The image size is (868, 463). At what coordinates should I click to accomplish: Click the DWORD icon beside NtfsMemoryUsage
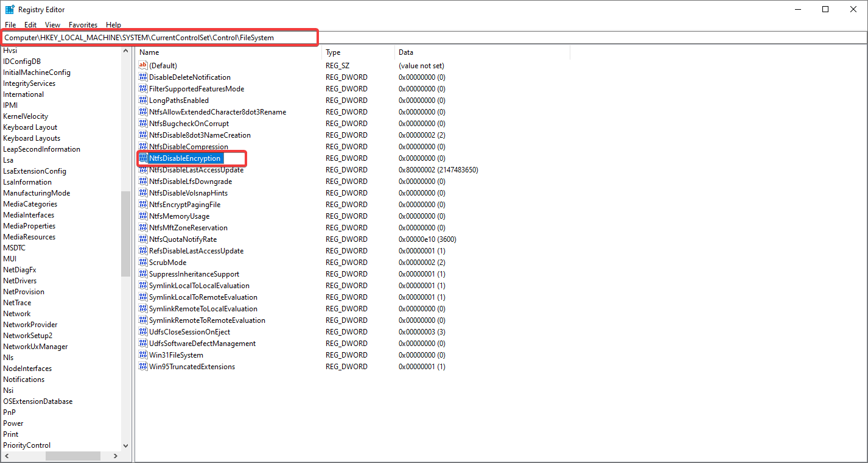tap(141, 216)
